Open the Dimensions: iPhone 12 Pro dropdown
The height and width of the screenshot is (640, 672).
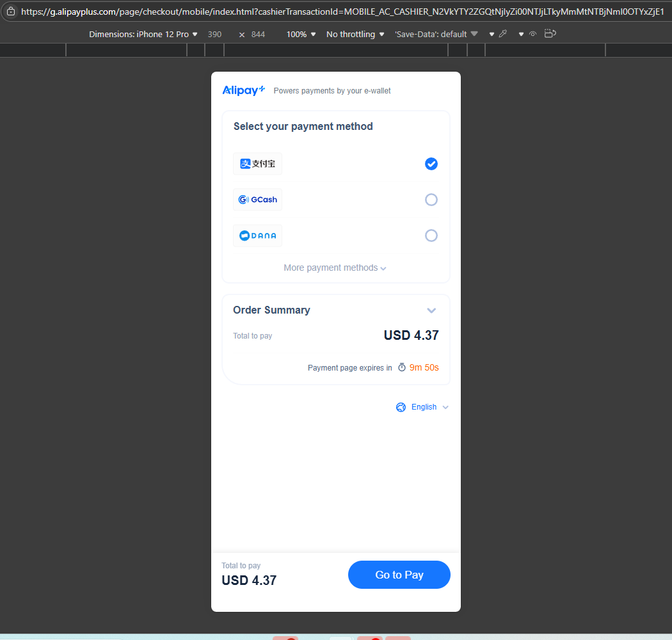tap(143, 35)
